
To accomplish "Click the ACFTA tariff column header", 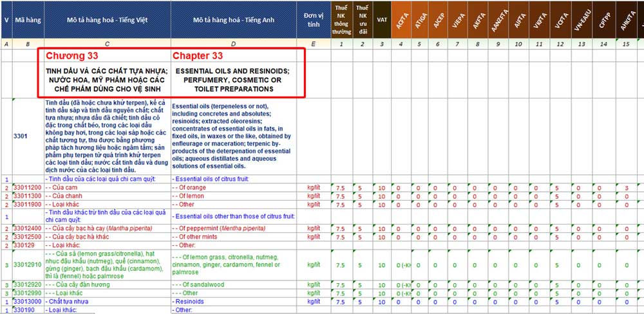I will tap(402, 20).
